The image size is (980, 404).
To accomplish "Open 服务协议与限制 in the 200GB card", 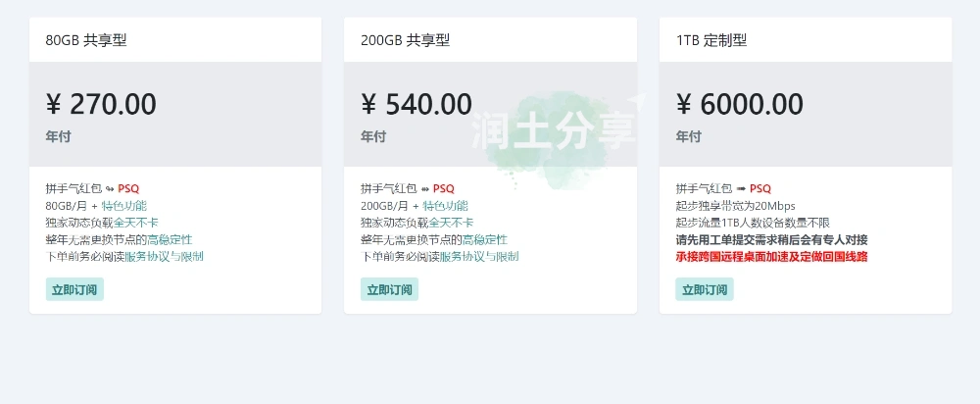I will click(479, 257).
